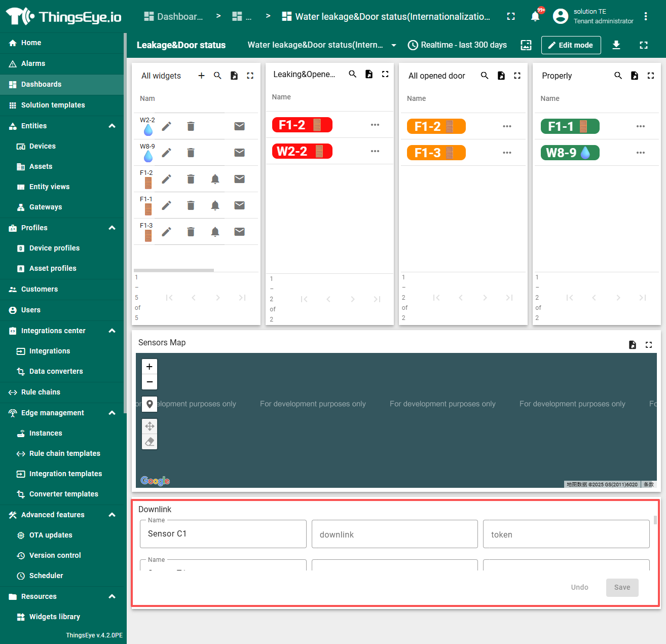666x644 pixels.
Task: Click the notifications bell icon
Action: coord(535,16)
